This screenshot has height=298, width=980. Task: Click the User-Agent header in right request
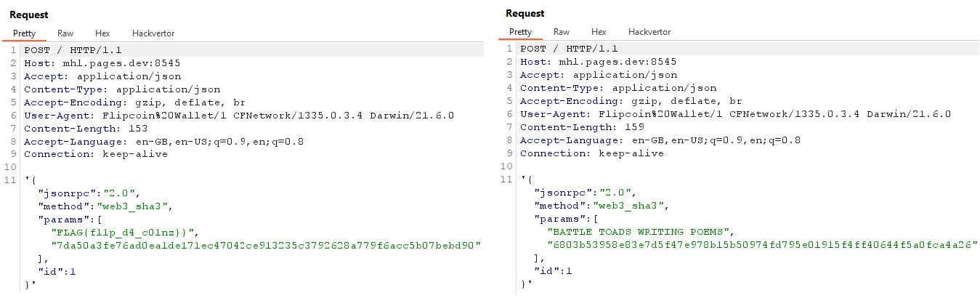[x=735, y=115]
